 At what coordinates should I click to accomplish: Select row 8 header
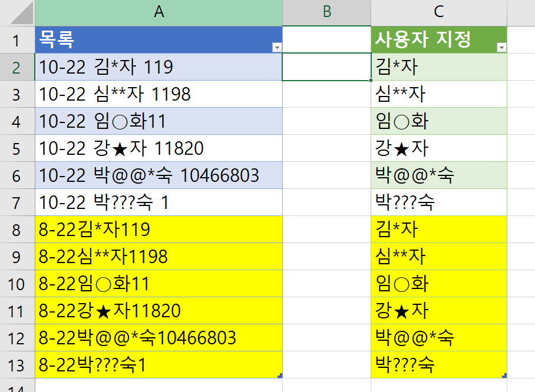16,230
